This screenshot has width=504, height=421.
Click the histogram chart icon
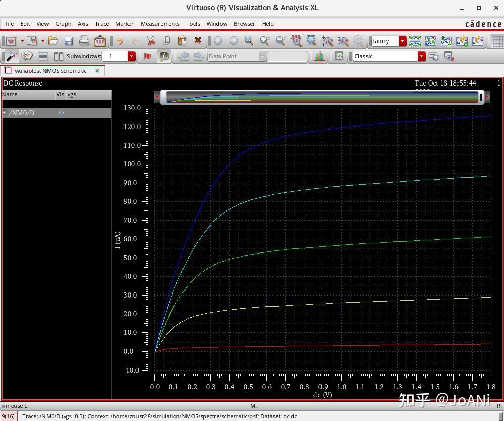click(x=319, y=56)
